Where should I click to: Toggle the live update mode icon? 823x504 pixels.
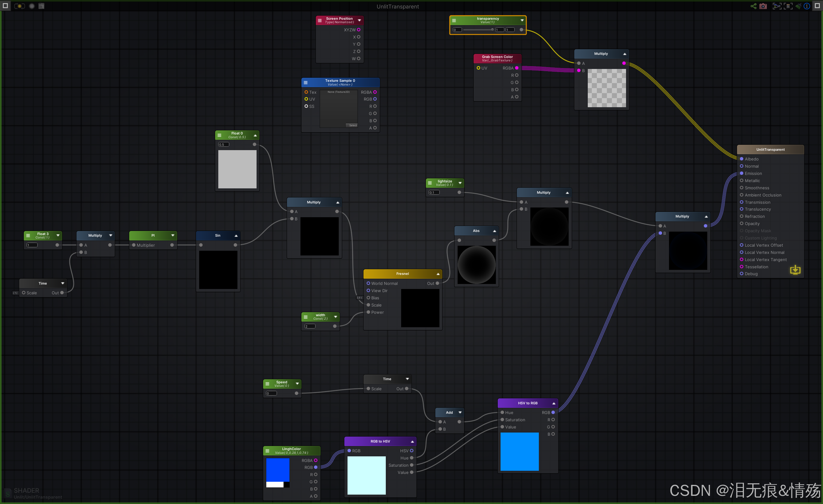point(20,6)
